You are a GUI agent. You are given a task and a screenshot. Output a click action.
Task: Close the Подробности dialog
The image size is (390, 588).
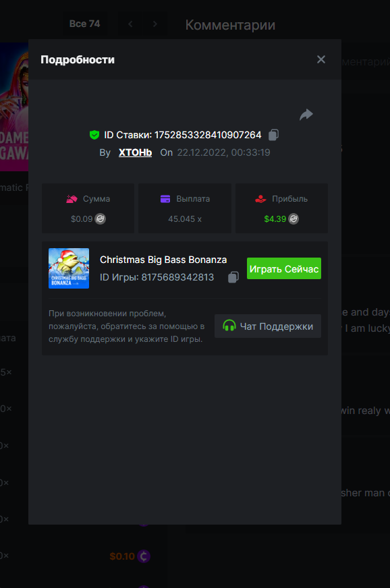click(x=321, y=59)
